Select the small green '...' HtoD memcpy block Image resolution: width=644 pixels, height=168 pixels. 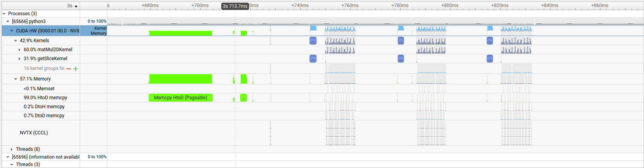(244, 98)
